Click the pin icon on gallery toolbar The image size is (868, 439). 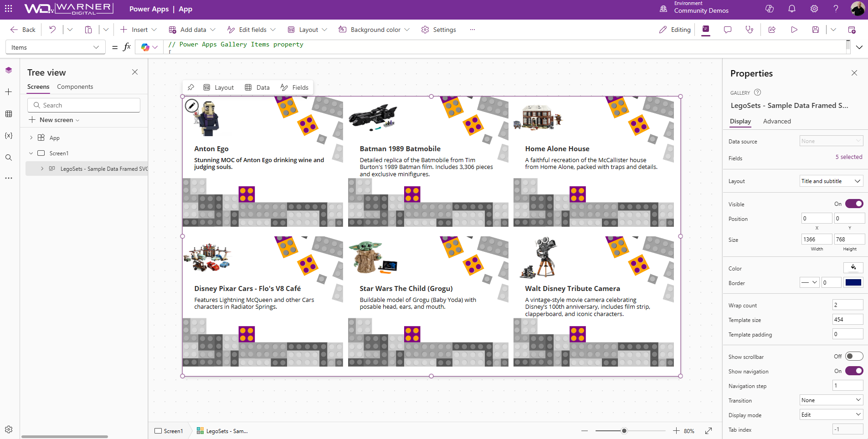[191, 87]
